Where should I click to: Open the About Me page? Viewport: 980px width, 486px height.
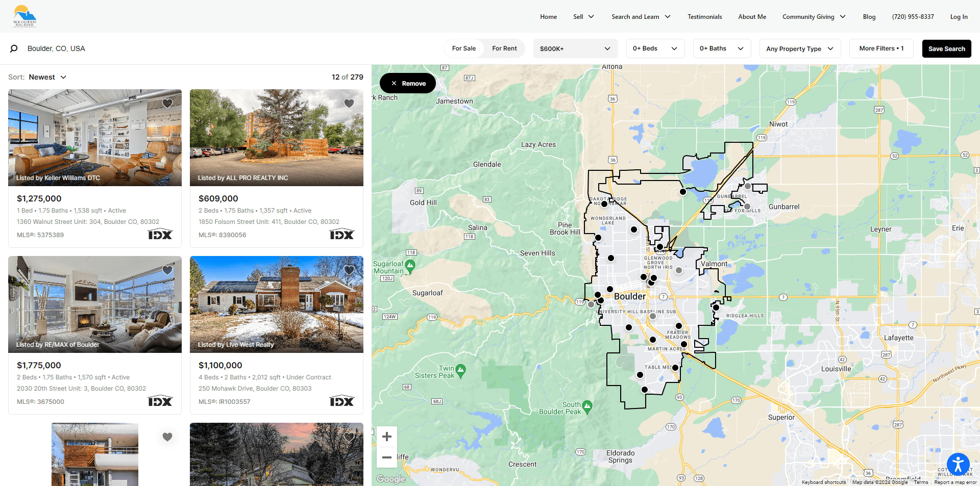pyautogui.click(x=752, y=17)
